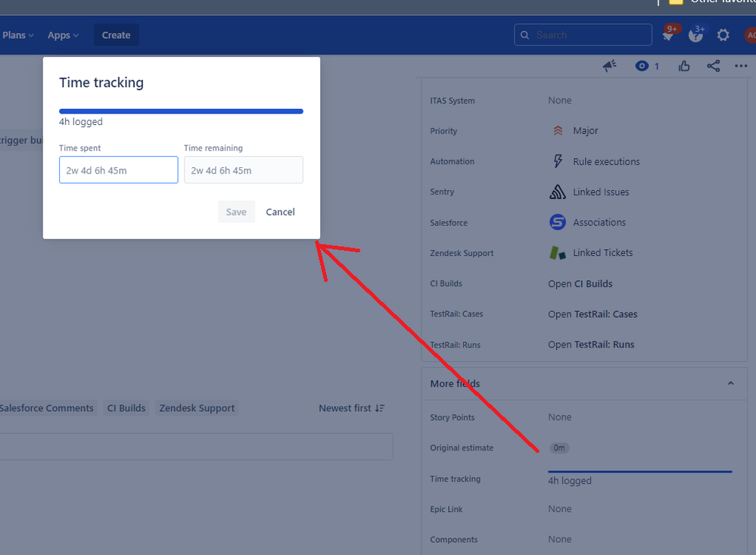Click the share issue icon
This screenshot has height=555, width=756.
pyautogui.click(x=714, y=66)
